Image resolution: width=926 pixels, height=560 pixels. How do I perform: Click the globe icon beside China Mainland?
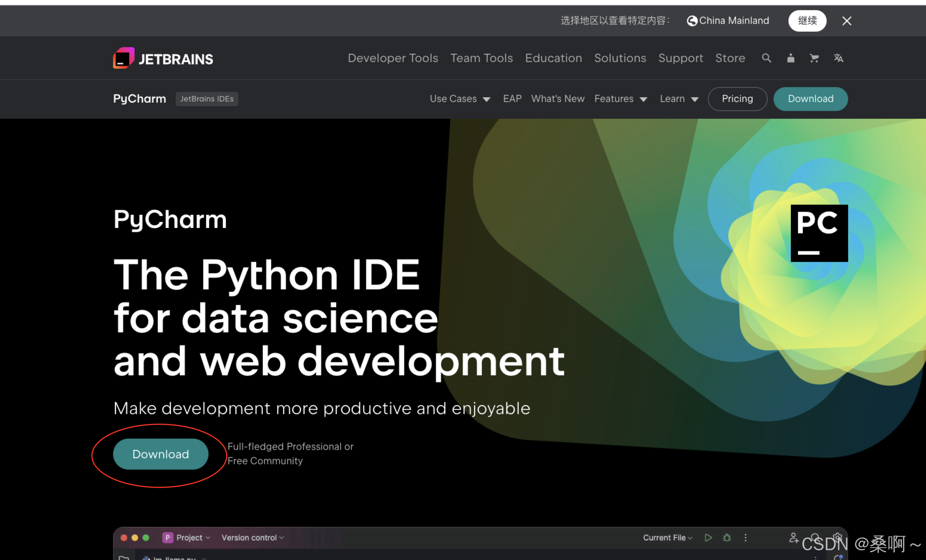[x=692, y=21]
